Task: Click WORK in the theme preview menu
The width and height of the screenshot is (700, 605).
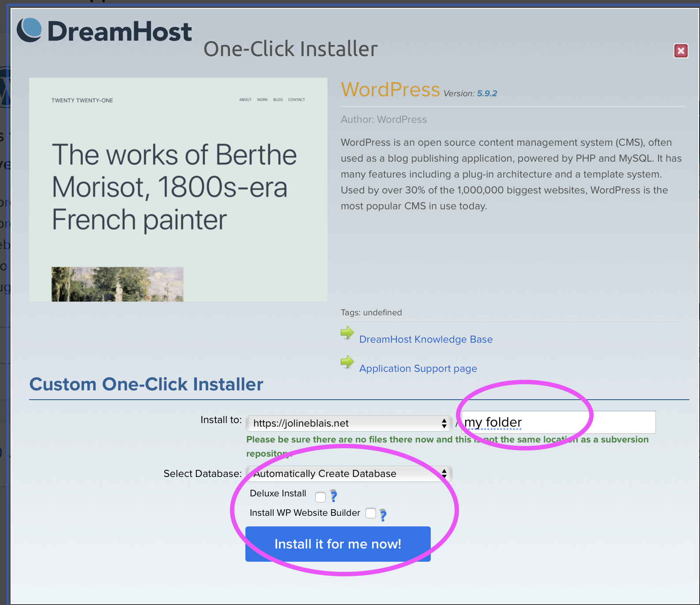Action: (262, 100)
